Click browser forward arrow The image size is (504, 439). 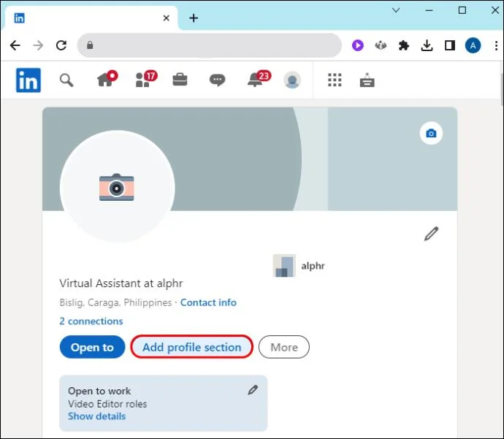coord(38,45)
